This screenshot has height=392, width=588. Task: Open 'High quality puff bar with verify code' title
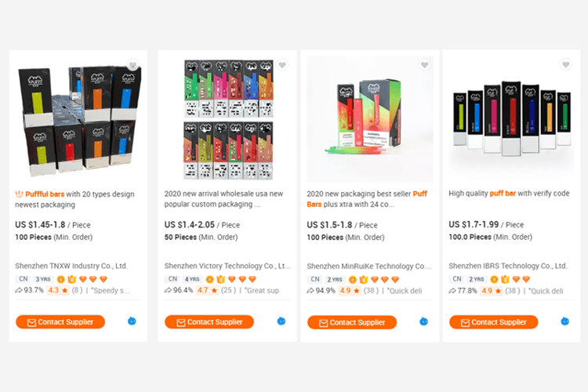pyautogui.click(x=509, y=194)
